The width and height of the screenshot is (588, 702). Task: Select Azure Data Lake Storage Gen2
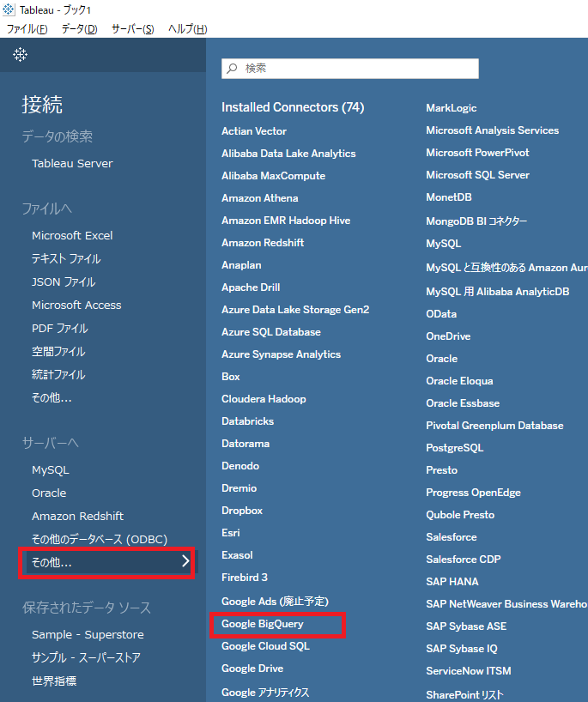pyautogui.click(x=295, y=310)
